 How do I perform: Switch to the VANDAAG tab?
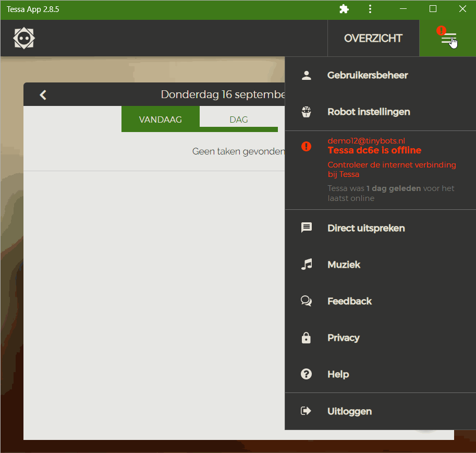161,119
